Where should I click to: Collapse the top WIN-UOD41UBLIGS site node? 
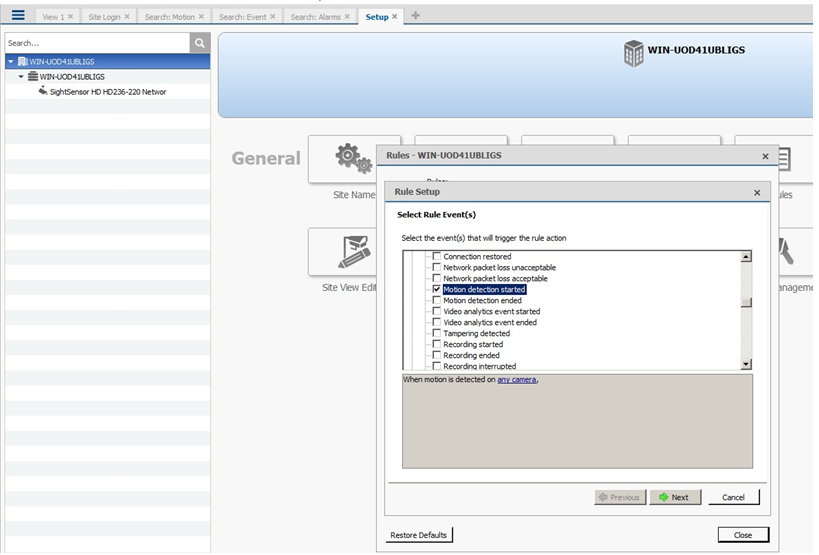pyautogui.click(x=10, y=62)
